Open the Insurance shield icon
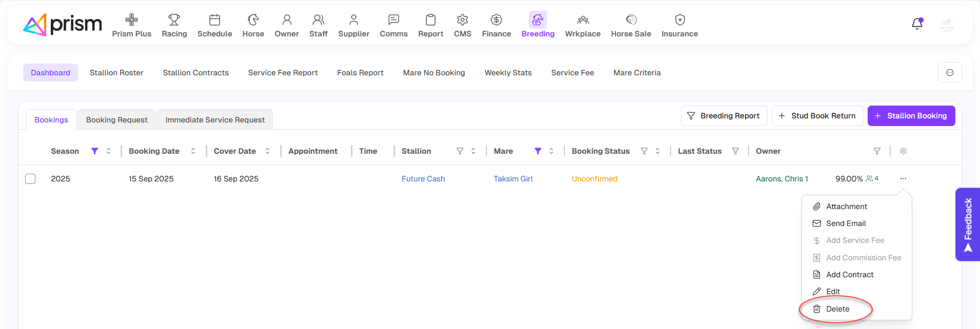This screenshot has width=980, height=329. pyautogui.click(x=679, y=20)
